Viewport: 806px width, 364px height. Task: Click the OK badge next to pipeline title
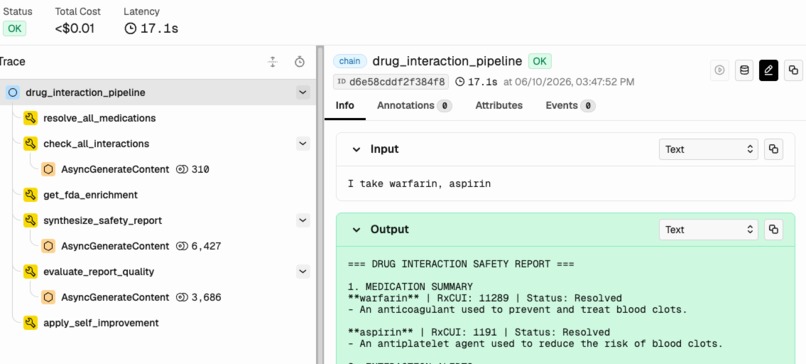pos(540,61)
